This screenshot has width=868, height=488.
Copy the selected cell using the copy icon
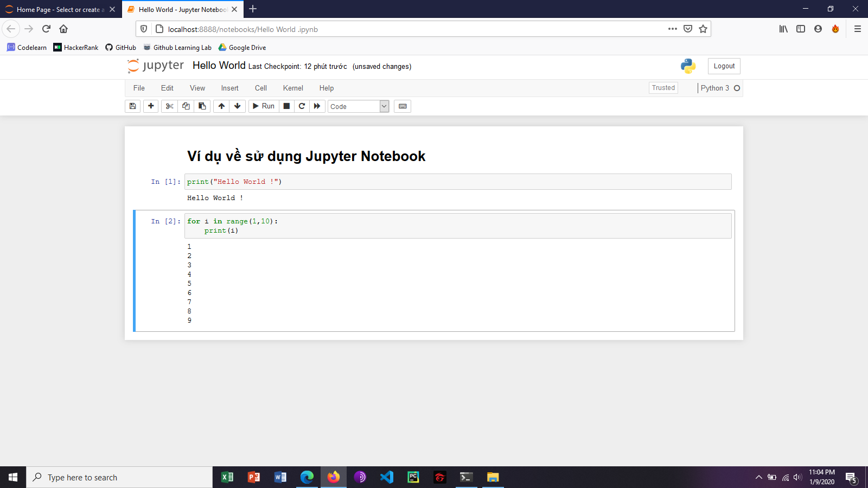click(186, 106)
